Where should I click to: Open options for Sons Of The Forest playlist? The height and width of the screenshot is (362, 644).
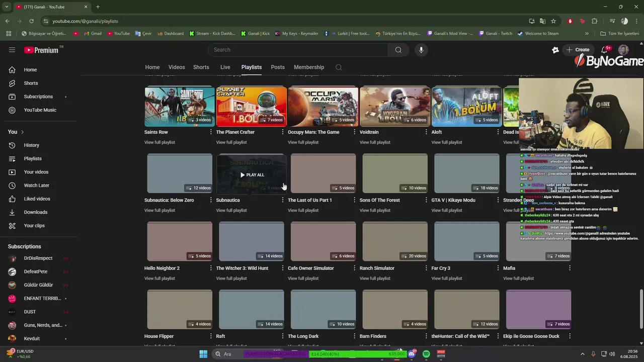pyautogui.click(x=426, y=200)
